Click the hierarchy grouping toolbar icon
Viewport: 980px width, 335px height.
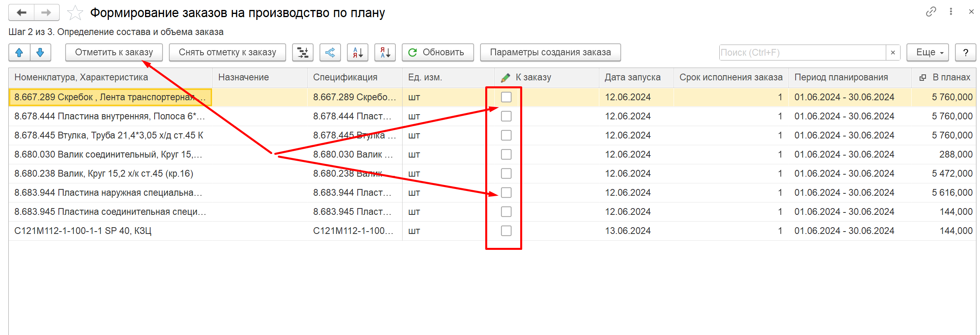303,52
